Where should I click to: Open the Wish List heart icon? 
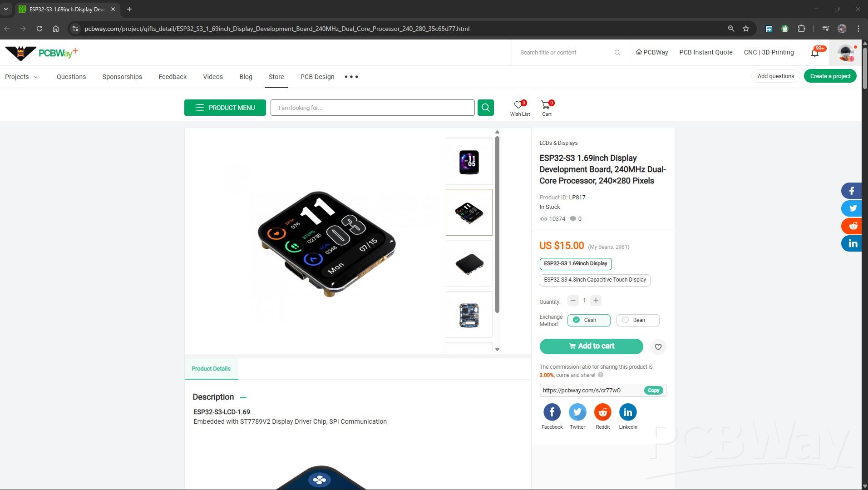(519, 106)
